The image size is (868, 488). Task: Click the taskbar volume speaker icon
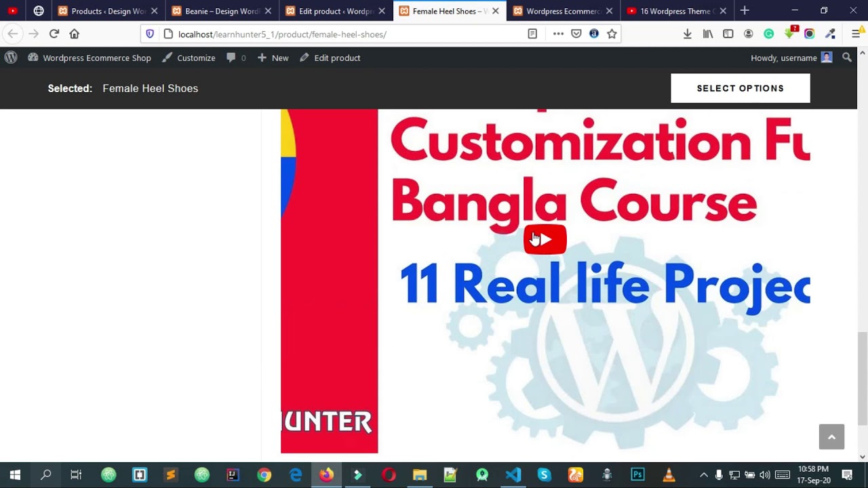pyautogui.click(x=765, y=475)
